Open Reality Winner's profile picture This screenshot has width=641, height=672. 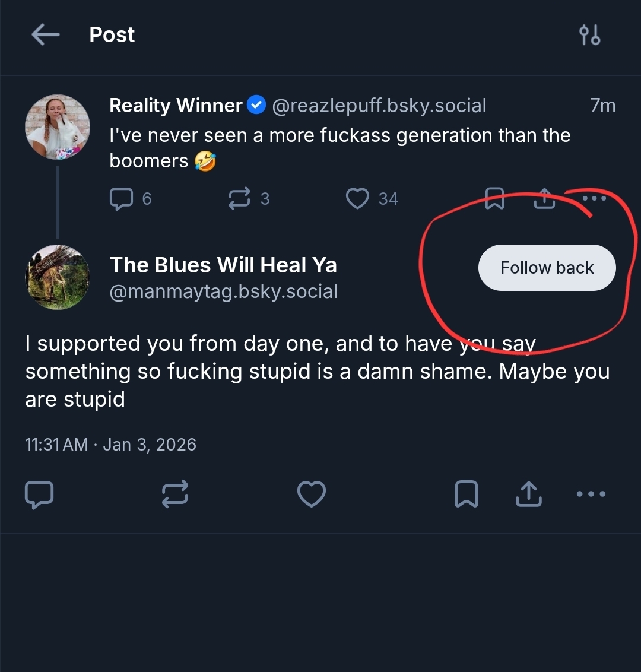pyautogui.click(x=58, y=127)
